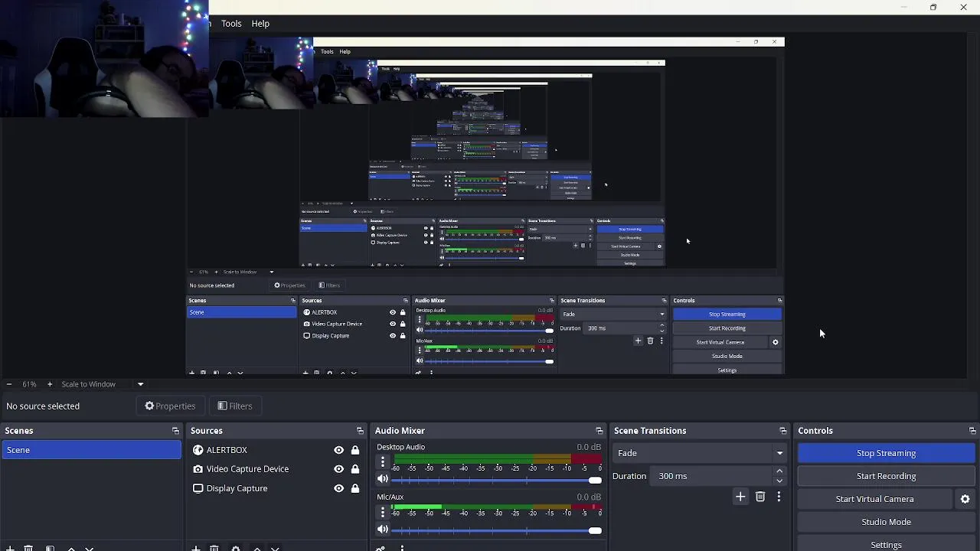980x551 pixels.
Task: Open advanced audio properties in mixer toolbar
Action: (x=381, y=548)
